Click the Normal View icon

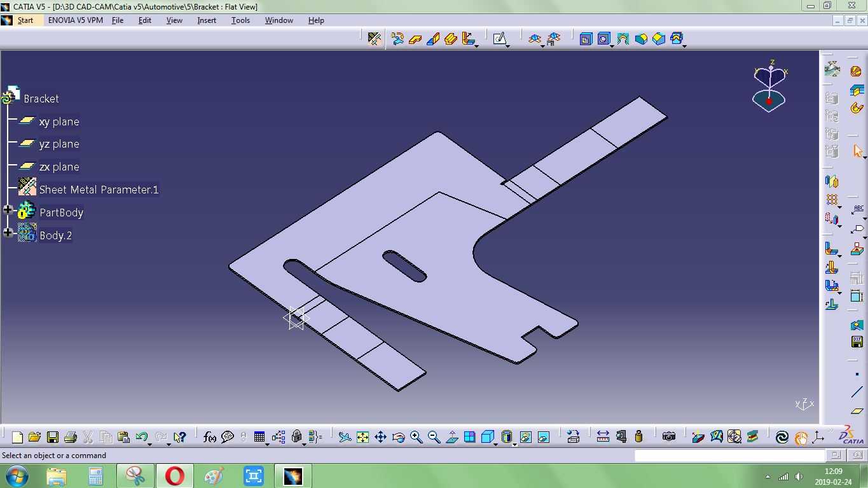click(x=452, y=437)
